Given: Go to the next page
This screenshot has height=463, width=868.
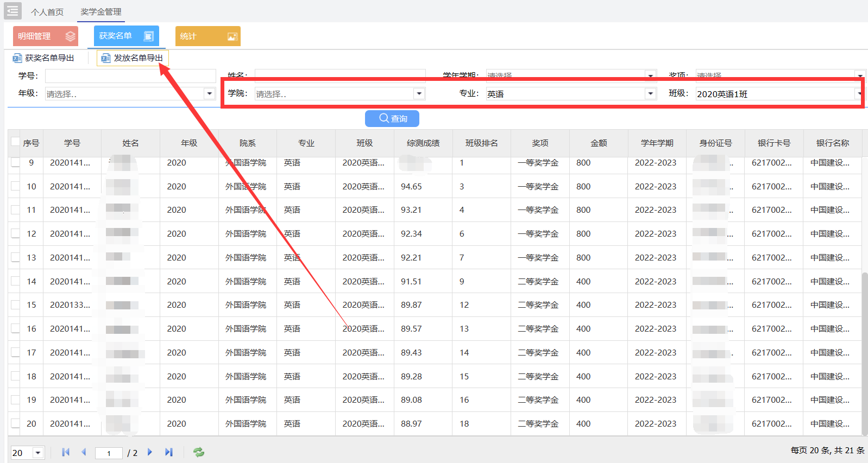Looking at the screenshot, I should [x=150, y=452].
